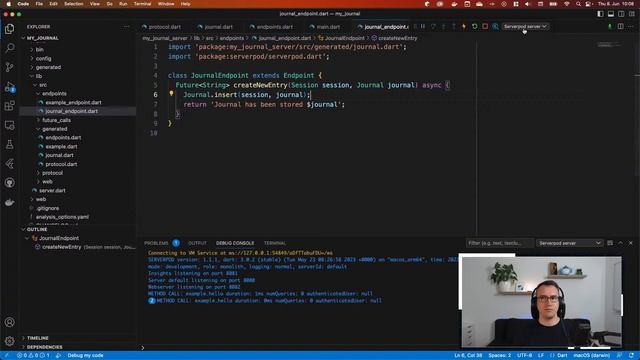Open Explorer Views and More Actions ellipsis
Viewport: 640px width, 360px height.
tap(127, 27)
